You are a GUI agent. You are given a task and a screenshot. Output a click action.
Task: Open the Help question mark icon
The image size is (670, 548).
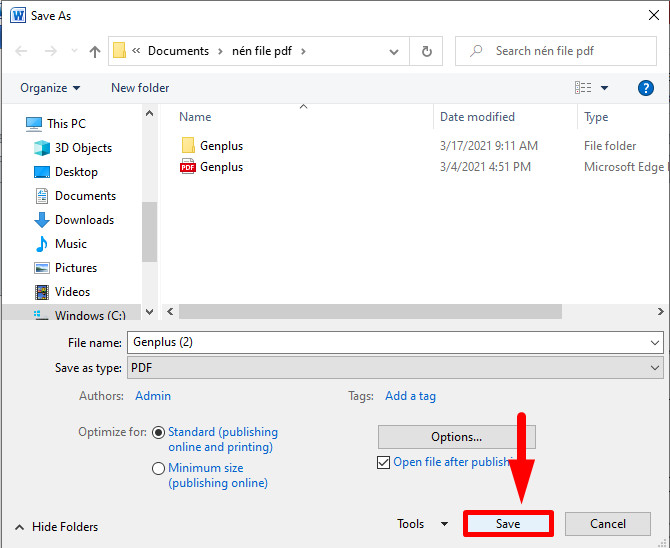(x=645, y=88)
